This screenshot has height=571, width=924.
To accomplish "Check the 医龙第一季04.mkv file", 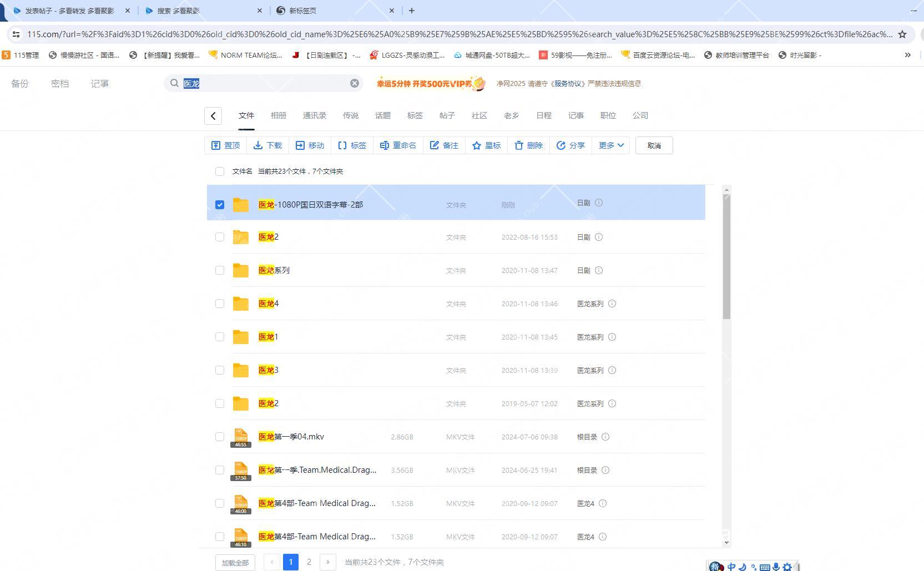I will tap(220, 437).
